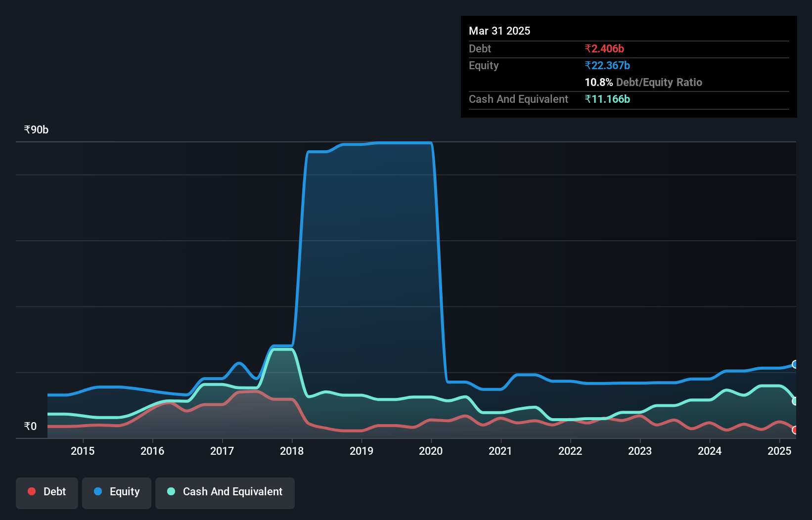Click the teal Cash endpoint marker on chart
The height and width of the screenshot is (520, 812).
point(795,401)
